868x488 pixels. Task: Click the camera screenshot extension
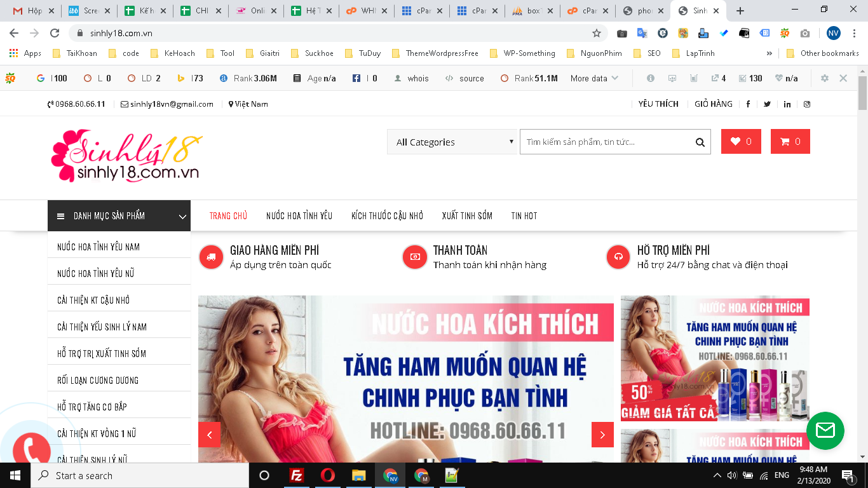805,33
